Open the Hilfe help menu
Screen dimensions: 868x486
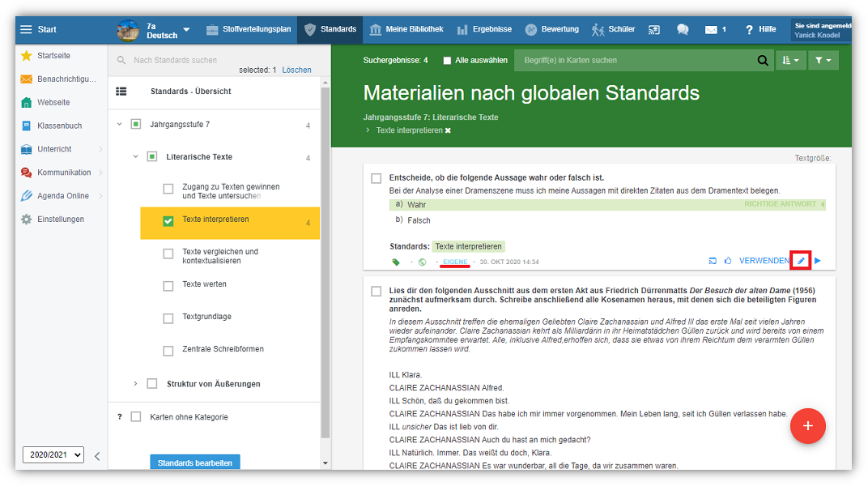pos(760,29)
